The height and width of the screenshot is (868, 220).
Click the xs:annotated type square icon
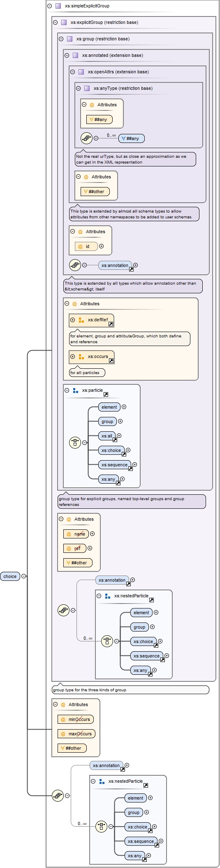(76, 56)
